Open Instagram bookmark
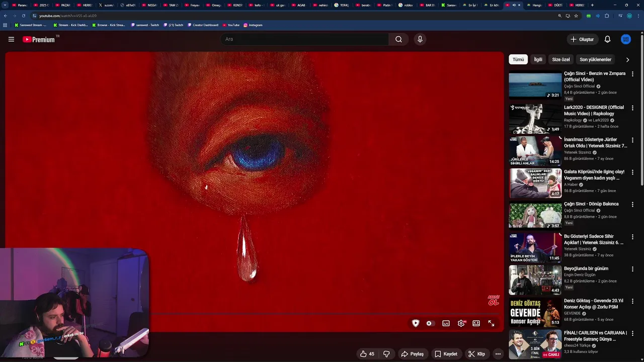The image size is (644, 362). point(253,25)
